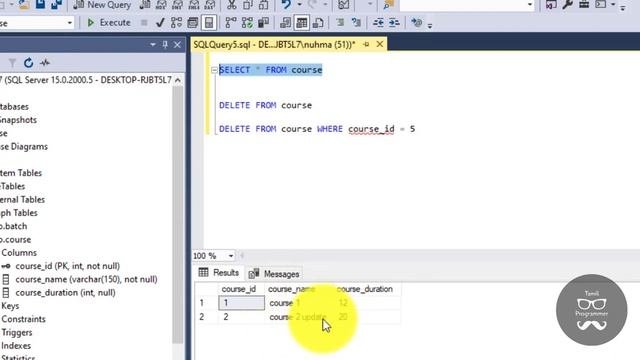The height and width of the screenshot is (360, 640).
Task: Click the Database Engine Query icon
Action: 144,5
